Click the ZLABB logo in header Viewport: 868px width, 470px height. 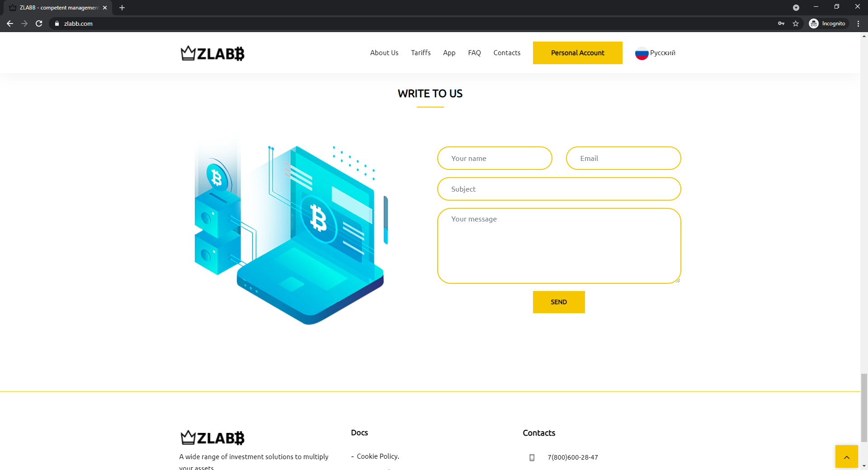tap(212, 53)
